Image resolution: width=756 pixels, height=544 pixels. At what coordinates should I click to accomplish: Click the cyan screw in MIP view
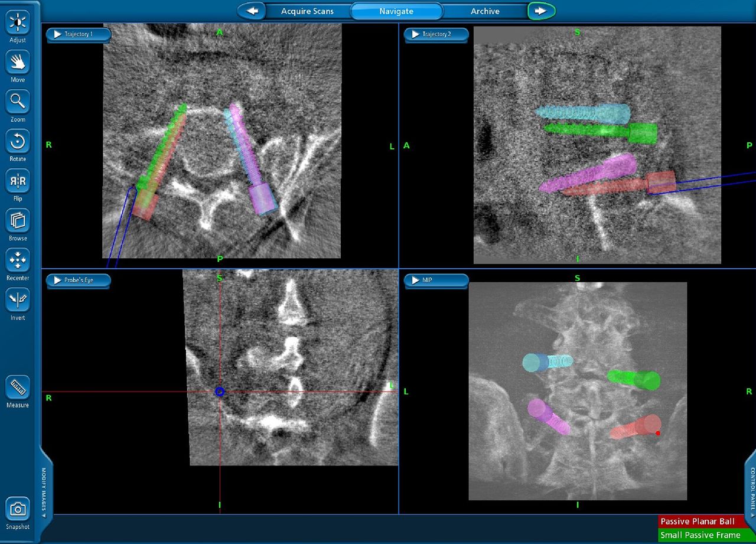click(547, 362)
